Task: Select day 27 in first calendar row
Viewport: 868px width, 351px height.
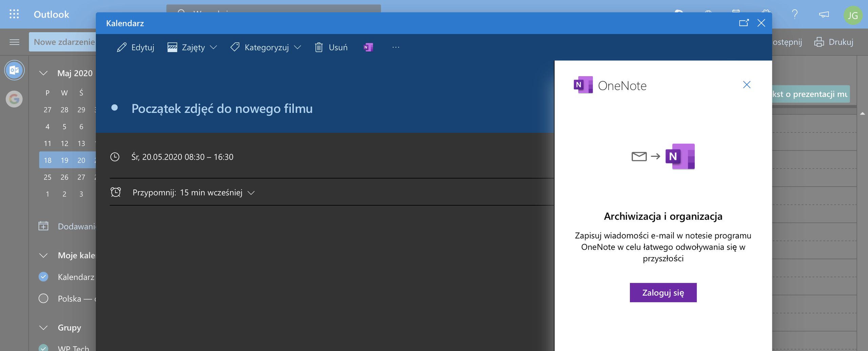Action: click(x=47, y=110)
